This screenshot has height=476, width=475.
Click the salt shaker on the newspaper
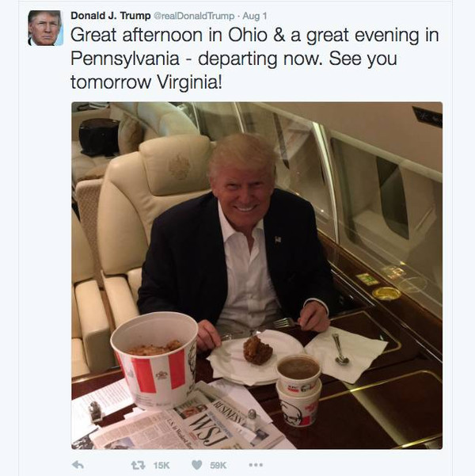coord(253,420)
